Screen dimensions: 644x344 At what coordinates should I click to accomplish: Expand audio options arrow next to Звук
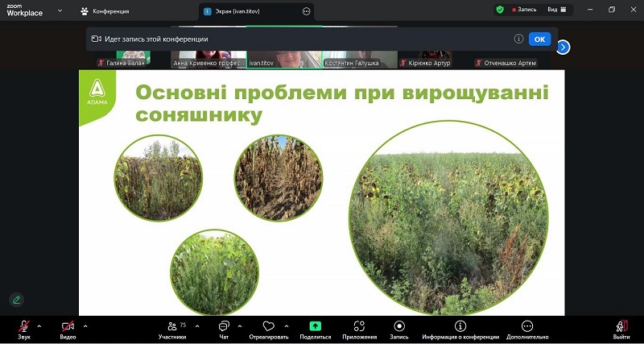[x=39, y=326]
